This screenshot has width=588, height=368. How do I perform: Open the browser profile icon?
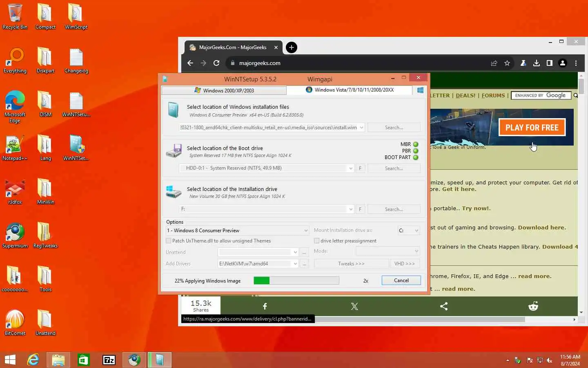pyautogui.click(x=563, y=63)
